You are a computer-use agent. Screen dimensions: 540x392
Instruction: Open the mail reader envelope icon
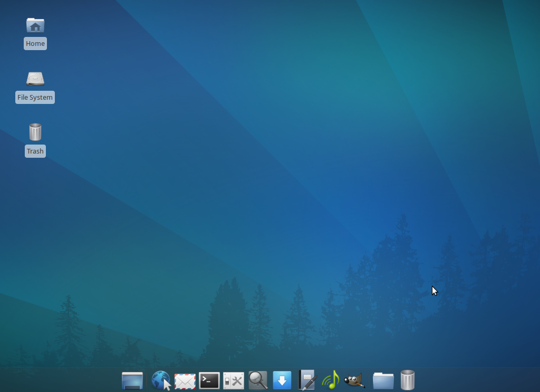pos(185,380)
